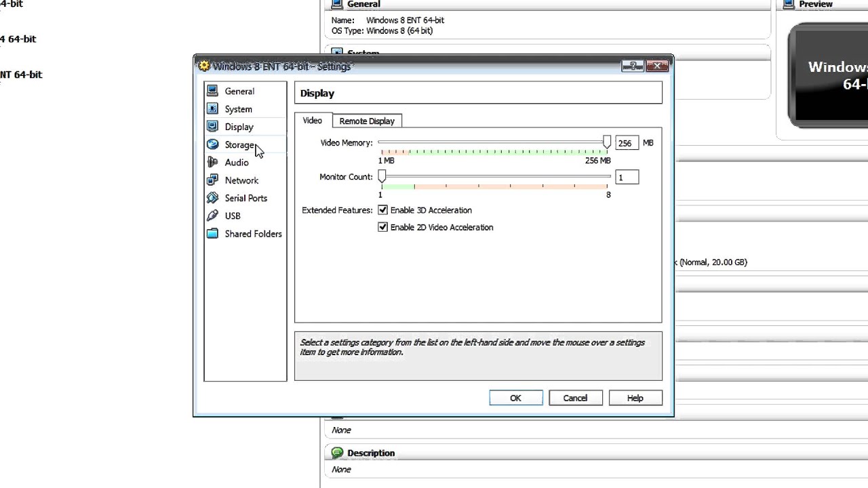Click the Shared Folders folder icon
The image size is (868, 488).
point(212,233)
